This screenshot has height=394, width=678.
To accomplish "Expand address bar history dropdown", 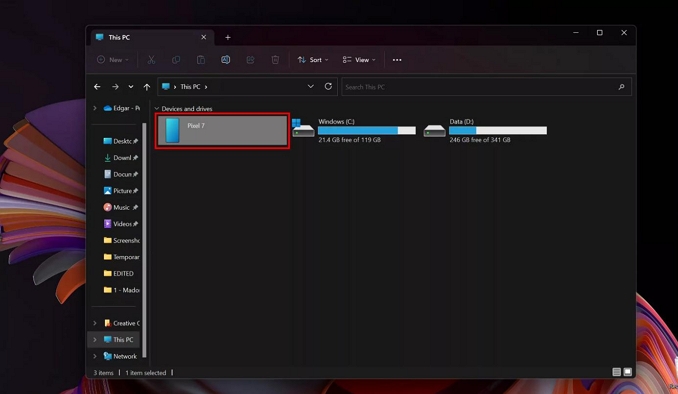I will (x=310, y=86).
